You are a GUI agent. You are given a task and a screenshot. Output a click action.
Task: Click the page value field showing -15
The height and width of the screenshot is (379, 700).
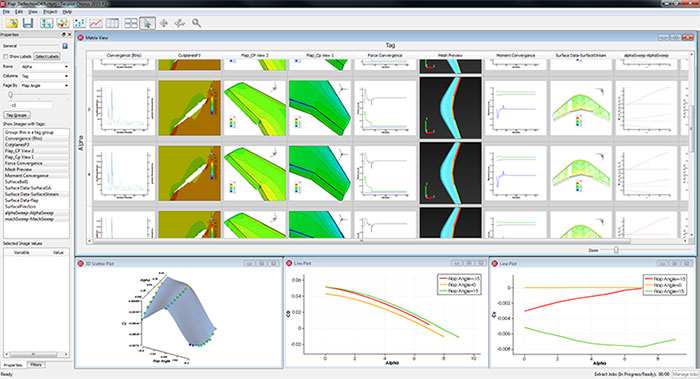pyautogui.click(x=30, y=105)
